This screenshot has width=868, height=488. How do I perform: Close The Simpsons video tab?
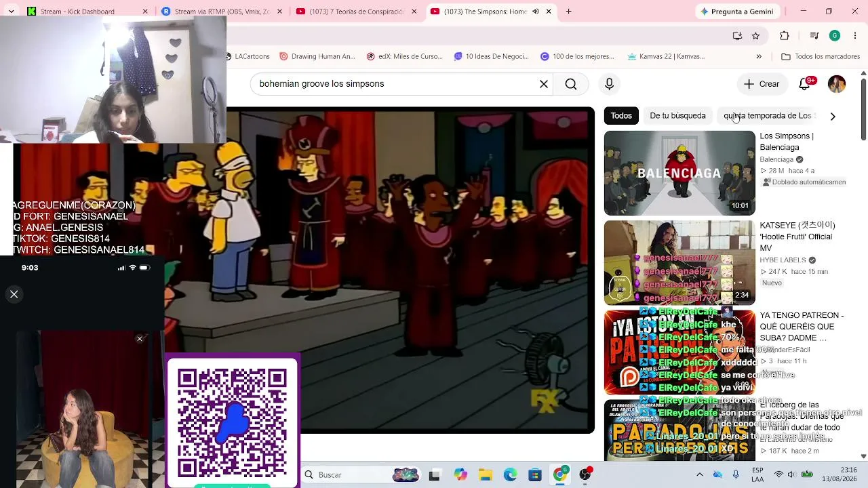pyautogui.click(x=549, y=12)
